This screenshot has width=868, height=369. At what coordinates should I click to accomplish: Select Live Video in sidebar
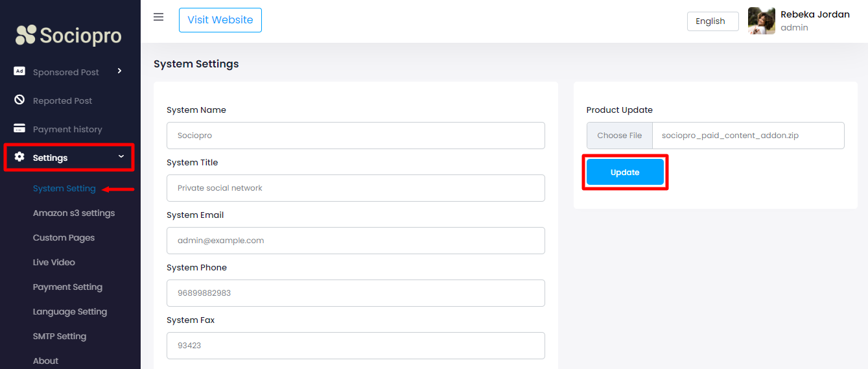click(54, 263)
